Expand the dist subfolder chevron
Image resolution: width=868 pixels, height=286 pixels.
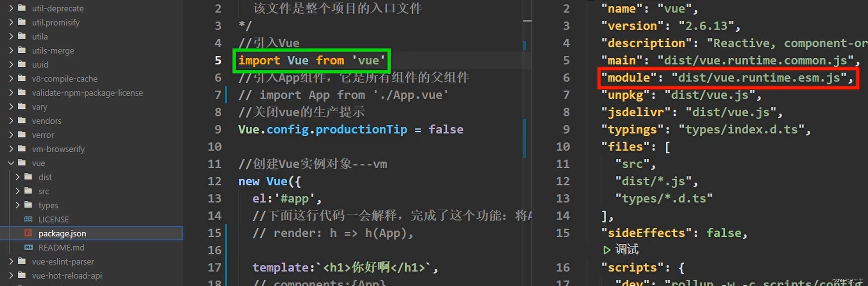18,177
